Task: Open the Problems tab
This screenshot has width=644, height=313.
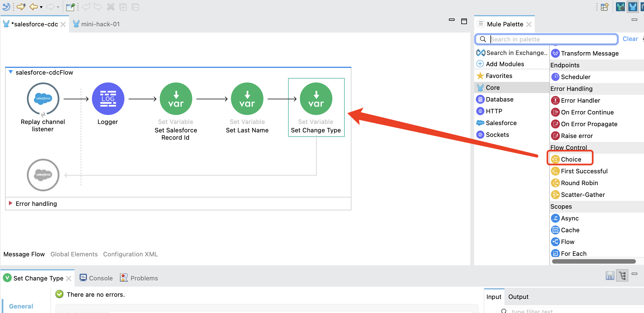Action: (139, 278)
